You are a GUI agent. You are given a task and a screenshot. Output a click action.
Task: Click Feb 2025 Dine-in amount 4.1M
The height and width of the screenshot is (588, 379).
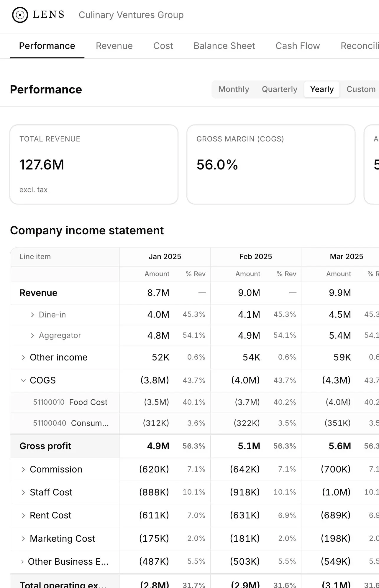coord(249,315)
